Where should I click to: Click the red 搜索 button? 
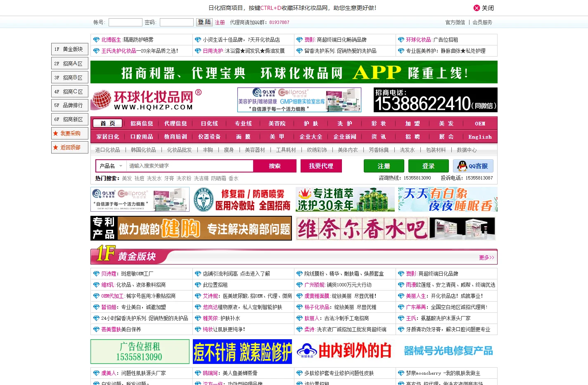coord(275,166)
